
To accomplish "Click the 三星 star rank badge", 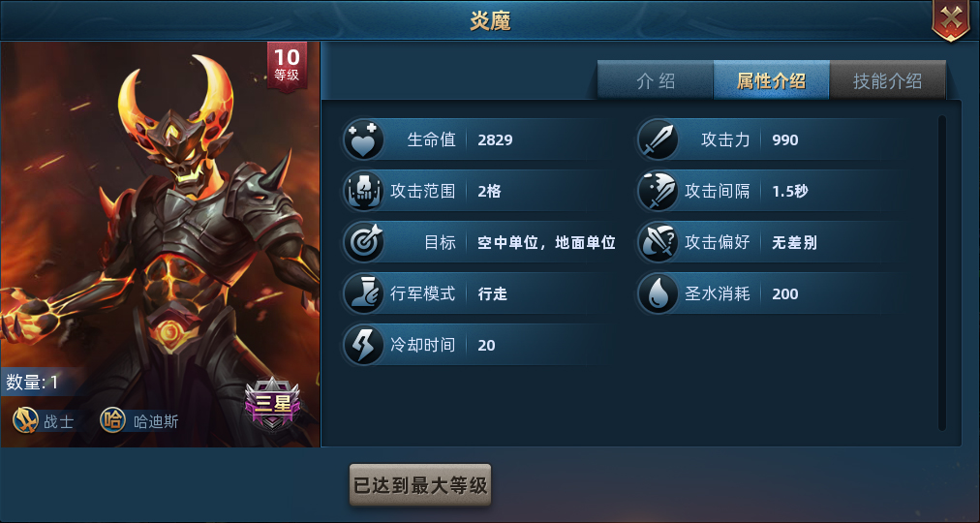I will coord(272,404).
